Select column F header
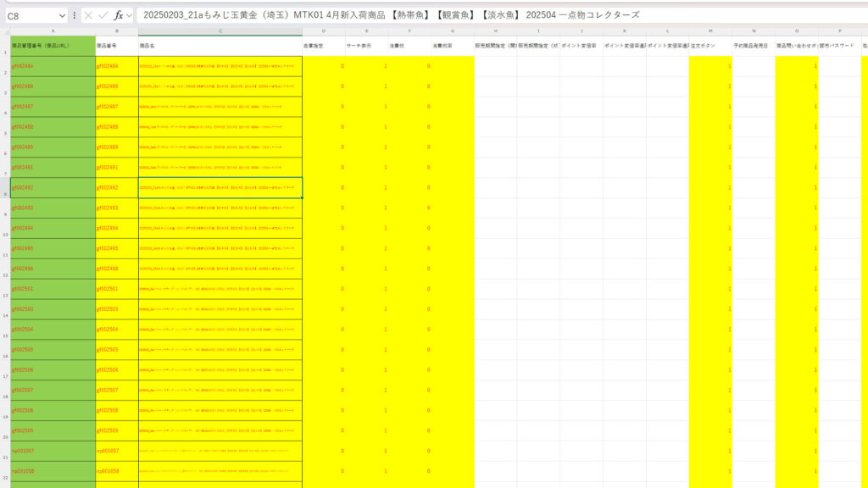Image resolution: width=868 pixels, height=488 pixels. [x=409, y=31]
